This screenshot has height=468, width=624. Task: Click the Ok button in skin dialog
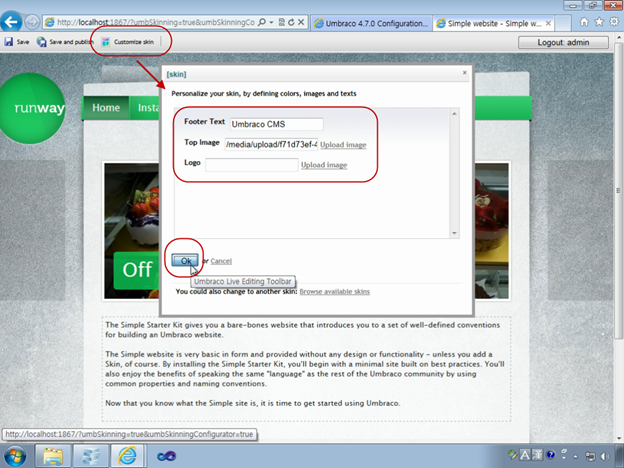pos(185,261)
